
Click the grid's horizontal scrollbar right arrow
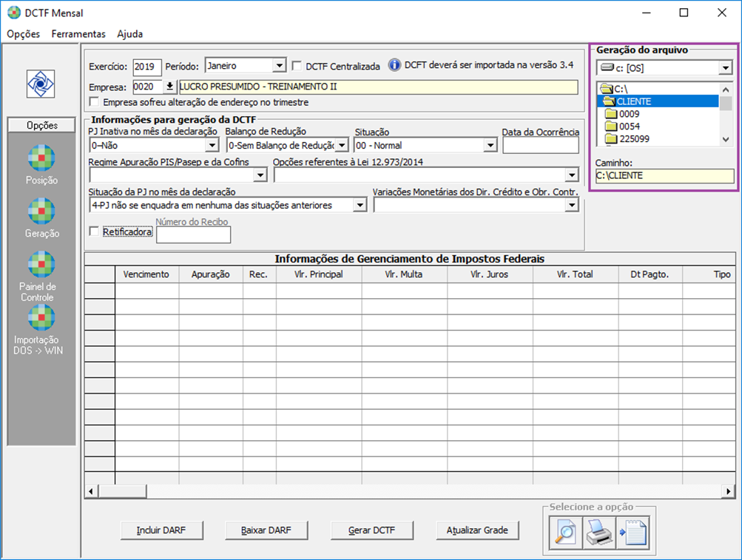[729, 491]
